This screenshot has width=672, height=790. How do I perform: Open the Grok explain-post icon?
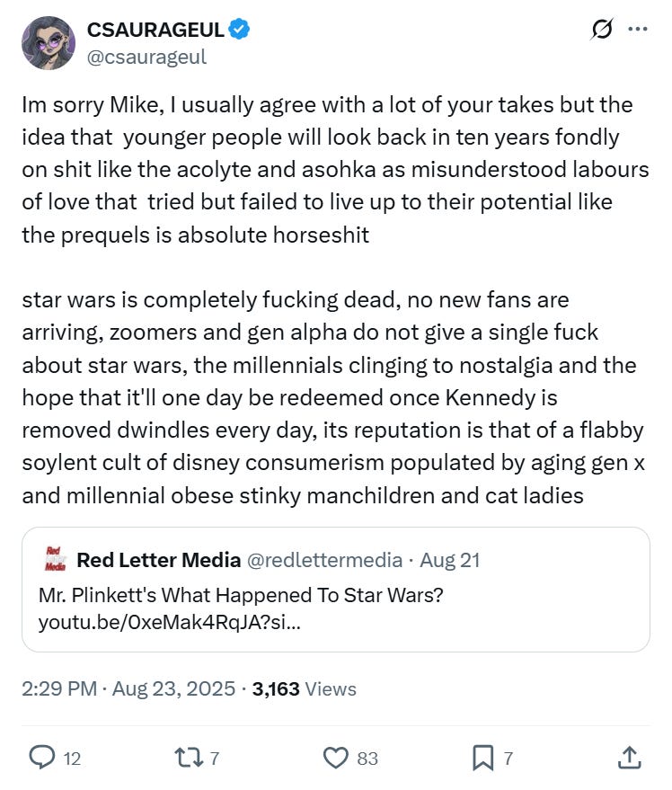(x=600, y=30)
